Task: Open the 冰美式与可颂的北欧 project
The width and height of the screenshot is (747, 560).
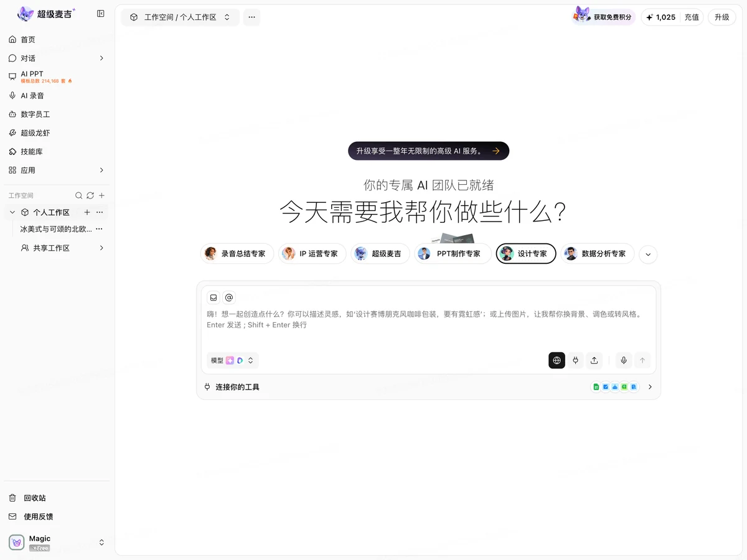Action: (56, 229)
